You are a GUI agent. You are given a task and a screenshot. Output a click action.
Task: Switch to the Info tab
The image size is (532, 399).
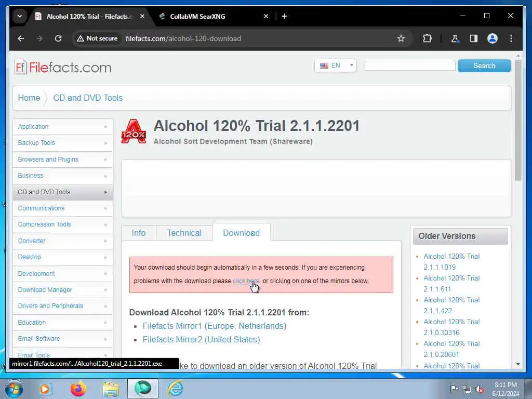(138, 233)
